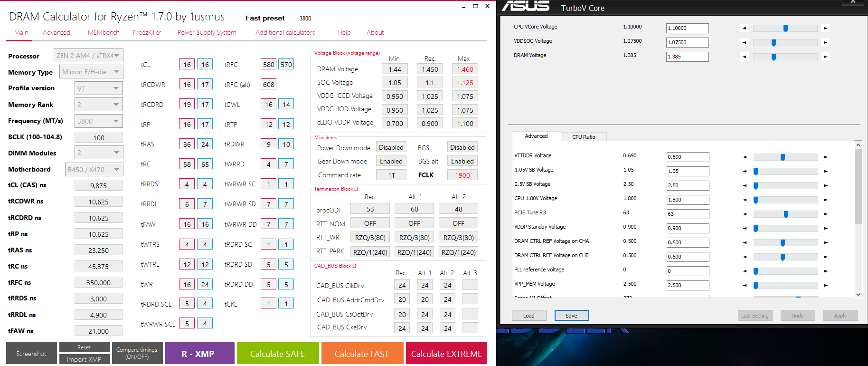Click the increase arrow for PCIE Tune R3

[826, 214]
